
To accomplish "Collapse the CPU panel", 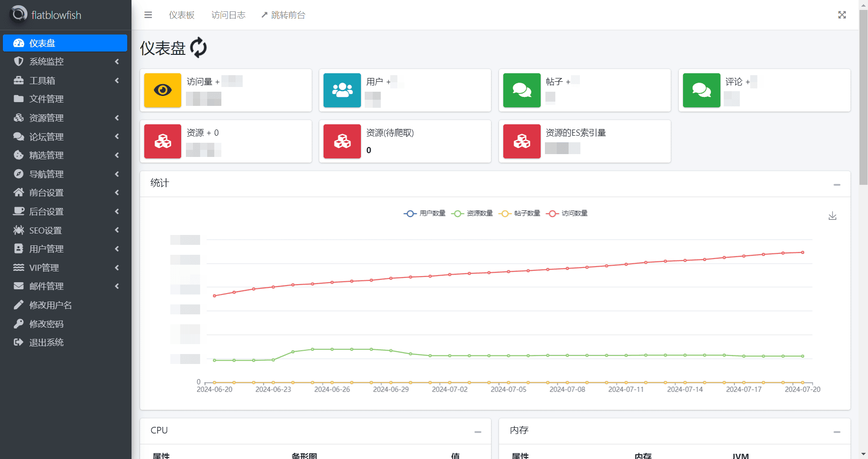I will [x=478, y=432].
